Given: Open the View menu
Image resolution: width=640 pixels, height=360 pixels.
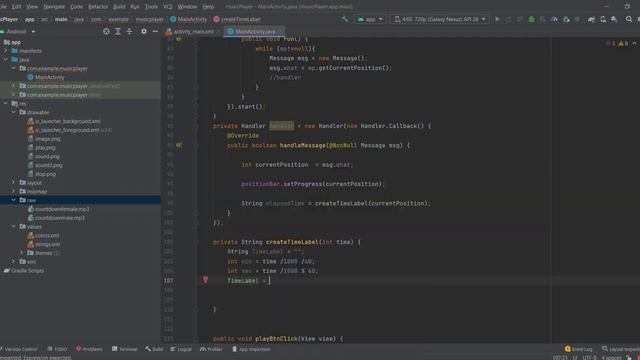Looking at the screenshot, I should (32, 7).
